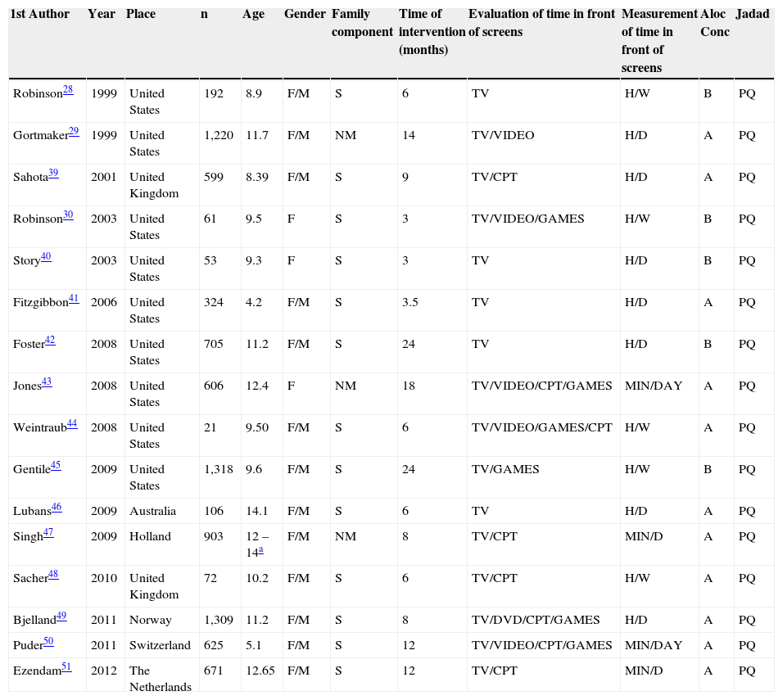
Task: Follow reference 41 for Fitzgibbon
Action: (74, 299)
